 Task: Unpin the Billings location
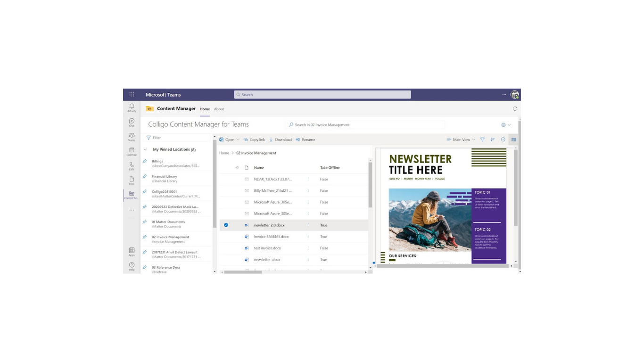[x=145, y=161]
